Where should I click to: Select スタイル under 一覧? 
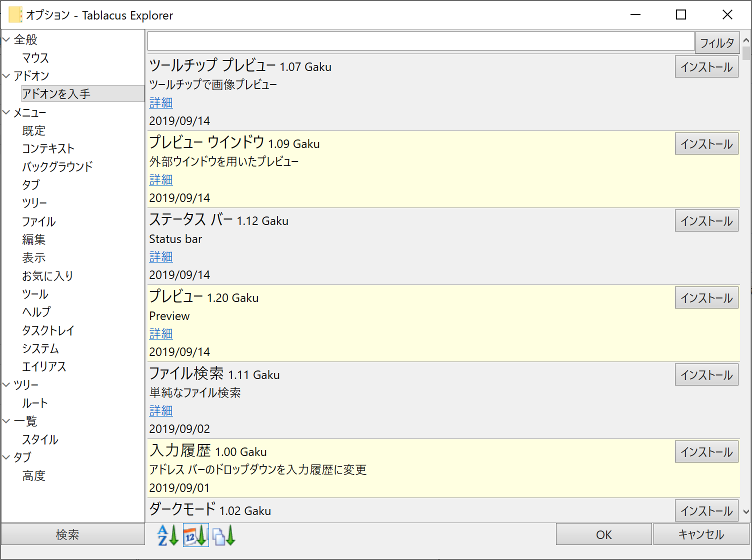click(40, 439)
